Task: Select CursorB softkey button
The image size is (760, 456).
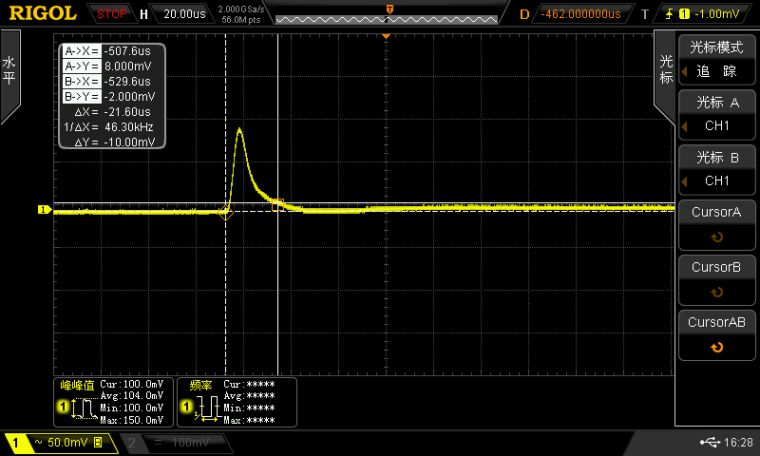Action: pyautogui.click(x=716, y=280)
